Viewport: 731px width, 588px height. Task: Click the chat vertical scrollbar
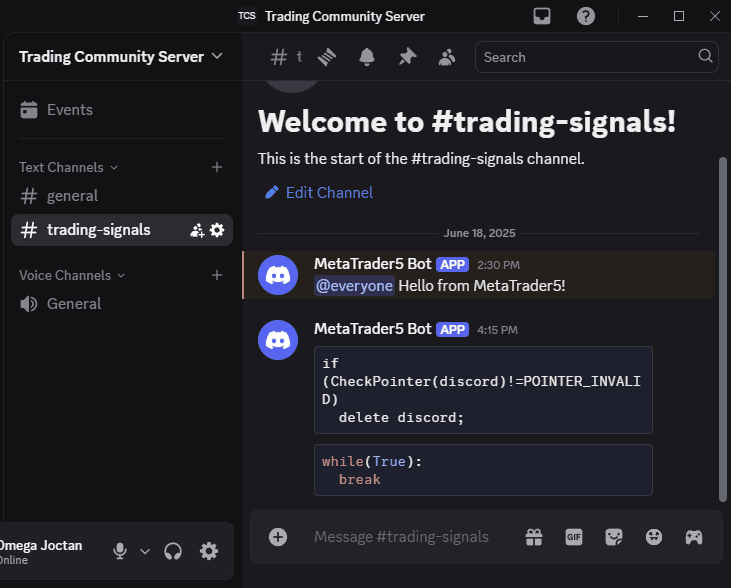pos(723,329)
